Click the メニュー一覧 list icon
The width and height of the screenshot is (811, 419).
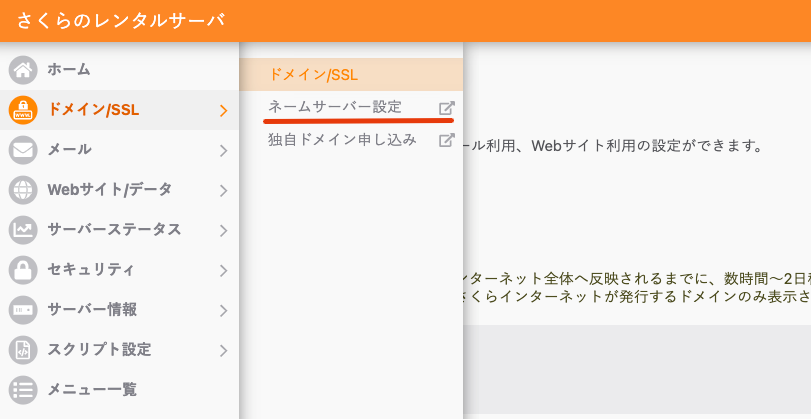pyautogui.click(x=23, y=390)
